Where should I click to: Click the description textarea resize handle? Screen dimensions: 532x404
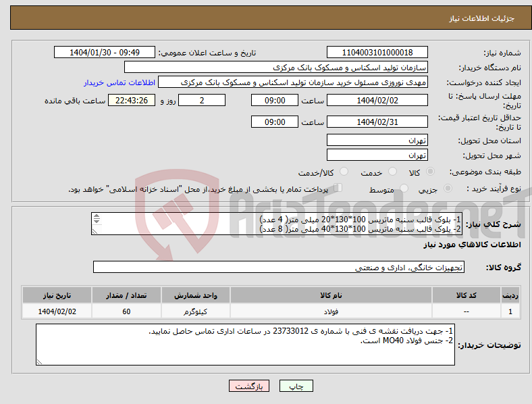(x=95, y=232)
